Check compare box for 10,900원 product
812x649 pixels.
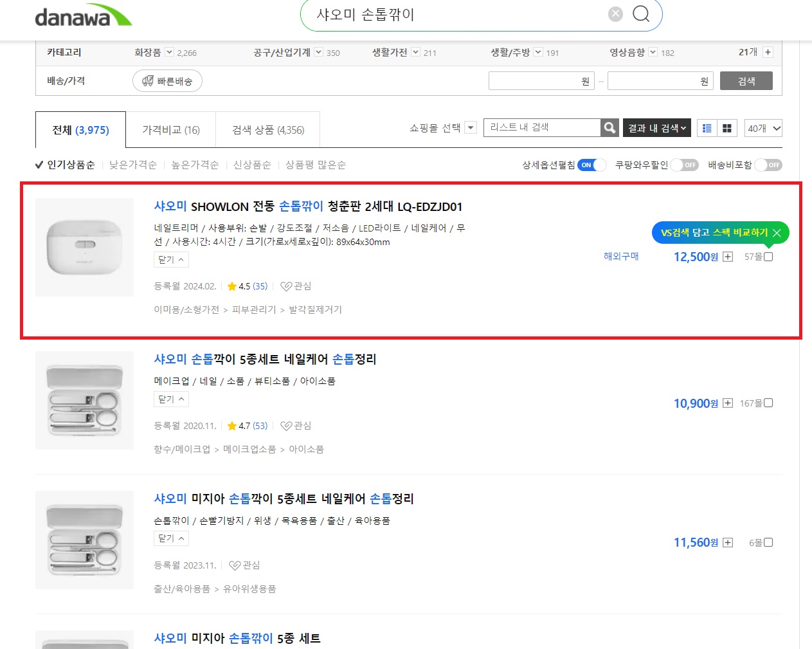click(x=768, y=403)
